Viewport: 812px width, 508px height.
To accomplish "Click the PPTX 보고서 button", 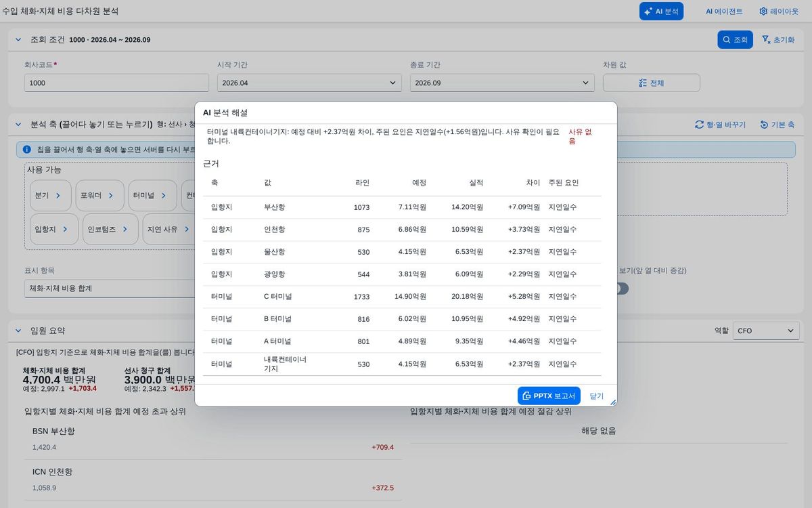I will 549,396.
